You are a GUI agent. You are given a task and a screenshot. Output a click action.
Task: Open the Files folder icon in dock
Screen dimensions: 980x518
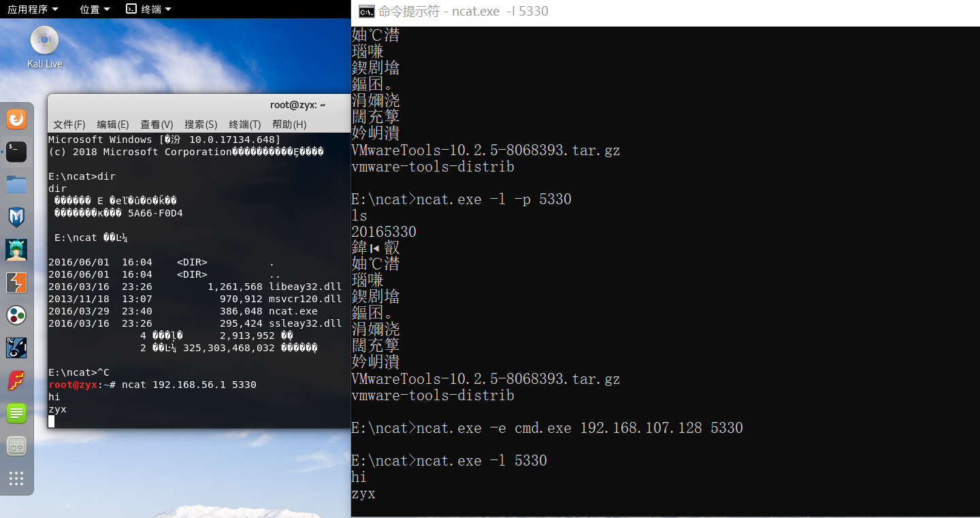click(x=16, y=184)
